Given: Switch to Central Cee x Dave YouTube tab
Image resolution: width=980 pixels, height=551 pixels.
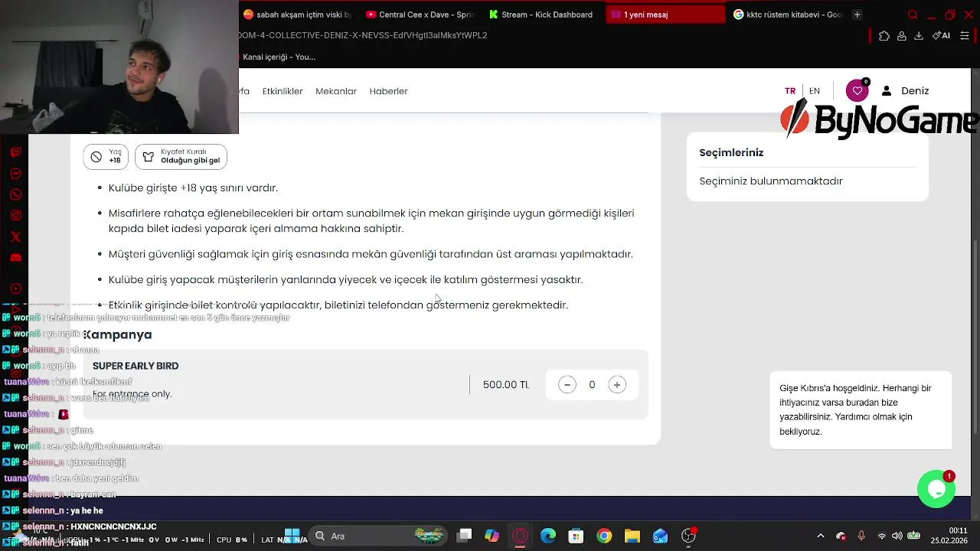Looking at the screenshot, I should pos(420,15).
